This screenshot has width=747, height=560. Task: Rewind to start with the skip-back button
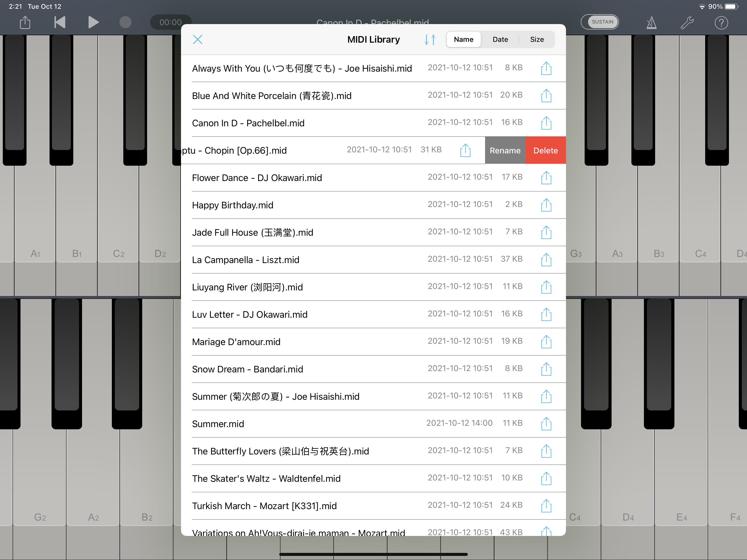(60, 22)
